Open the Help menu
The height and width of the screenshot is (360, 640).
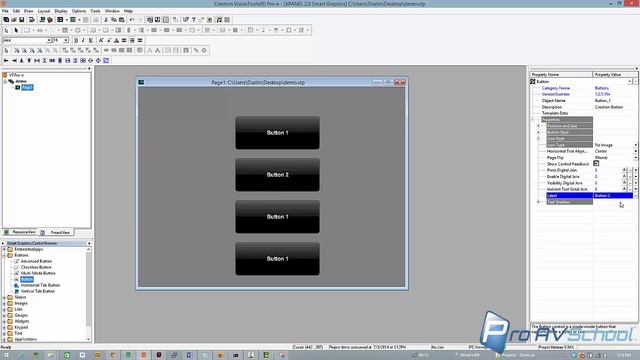(x=128, y=11)
